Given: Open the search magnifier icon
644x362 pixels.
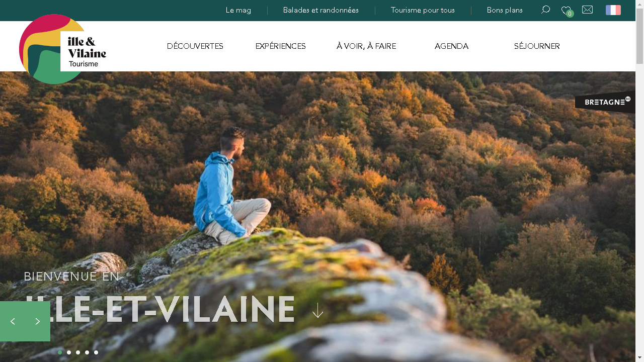Looking at the screenshot, I should pyautogui.click(x=545, y=10).
